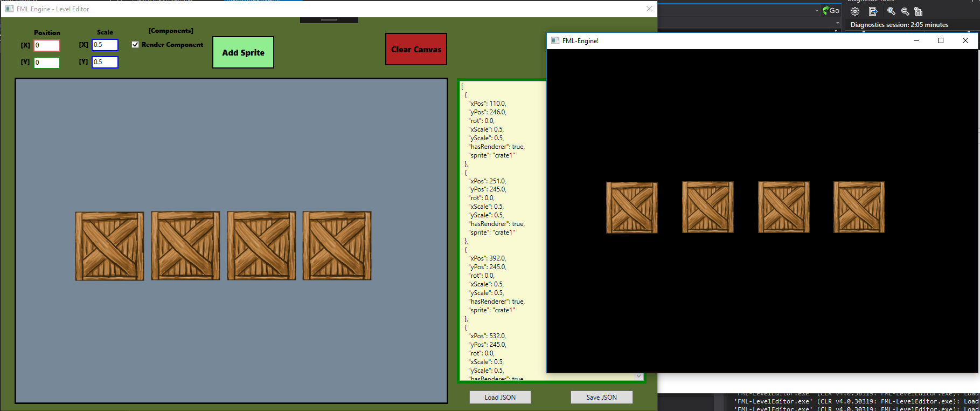Click the "xPos": 532.0 line in JSON

[487, 336]
